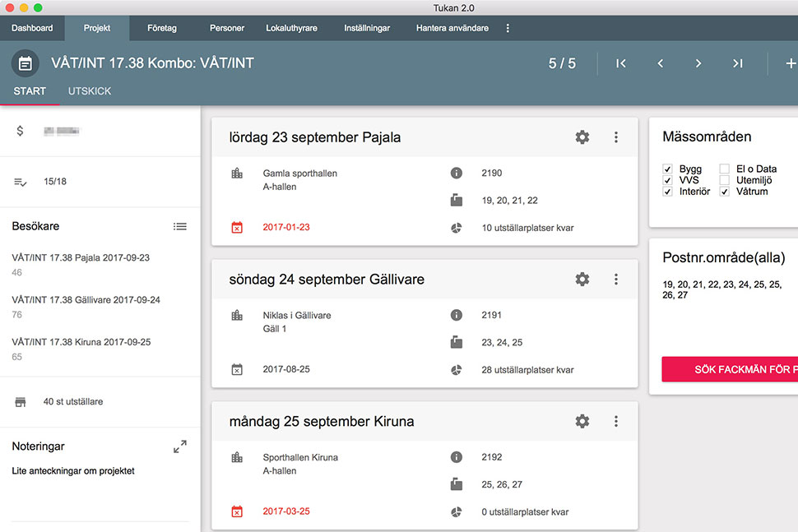Open more options menu for Kiruna card

(x=616, y=422)
